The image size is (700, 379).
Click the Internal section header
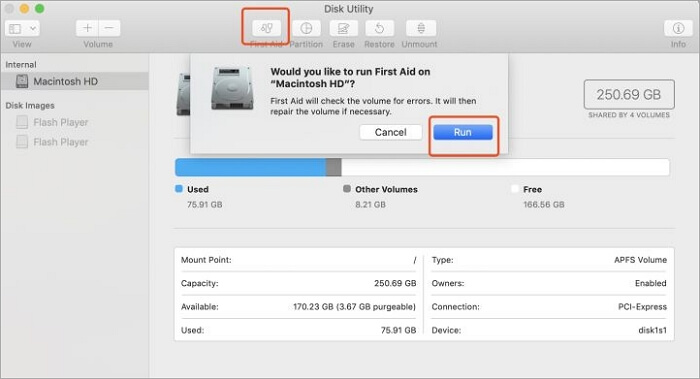(21, 65)
